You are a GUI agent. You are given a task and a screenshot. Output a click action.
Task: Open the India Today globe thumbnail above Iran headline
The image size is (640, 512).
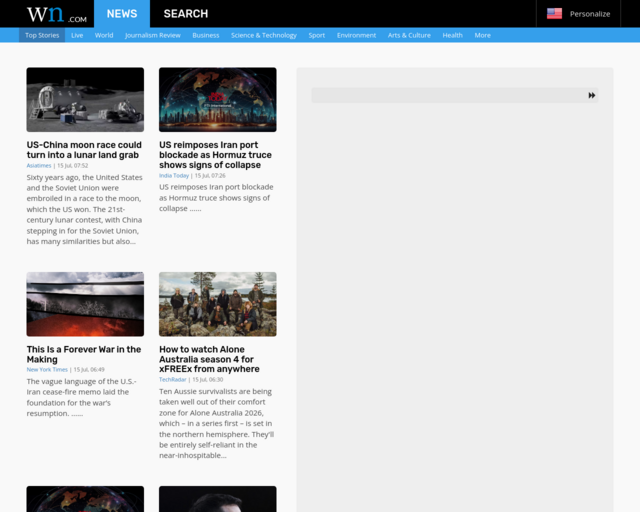[x=218, y=100]
